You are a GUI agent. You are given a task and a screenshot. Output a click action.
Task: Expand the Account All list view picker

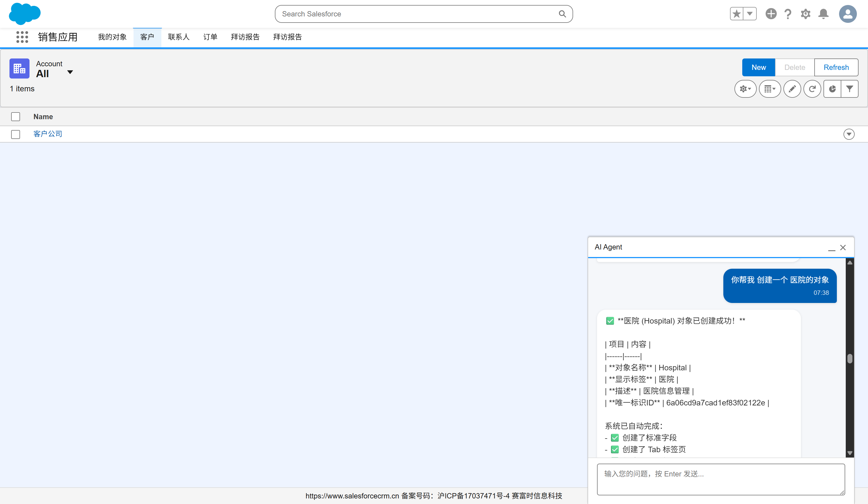[x=70, y=72]
